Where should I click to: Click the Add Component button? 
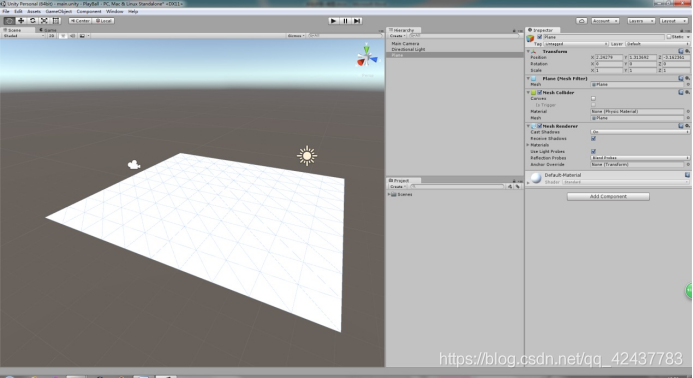[608, 196]
